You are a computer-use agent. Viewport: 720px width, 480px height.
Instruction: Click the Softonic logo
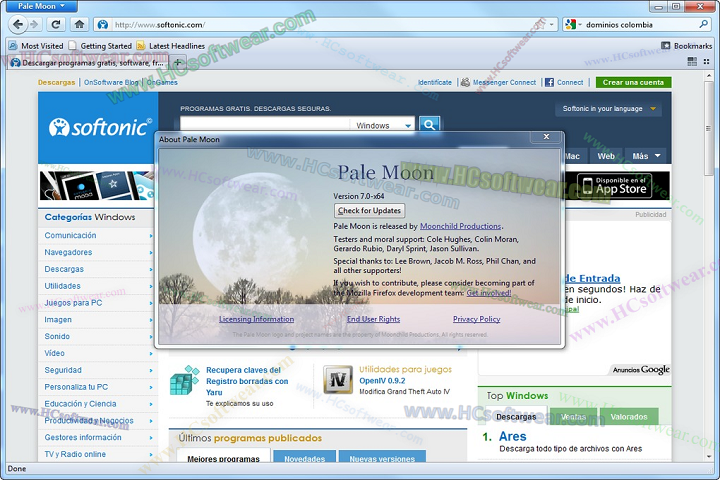tap(98, 127)
